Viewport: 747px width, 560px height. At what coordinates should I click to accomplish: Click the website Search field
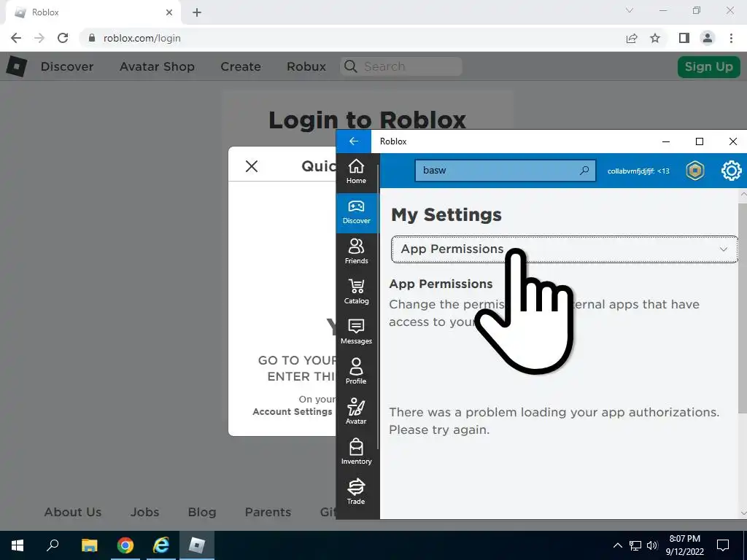tap(401, 66)
